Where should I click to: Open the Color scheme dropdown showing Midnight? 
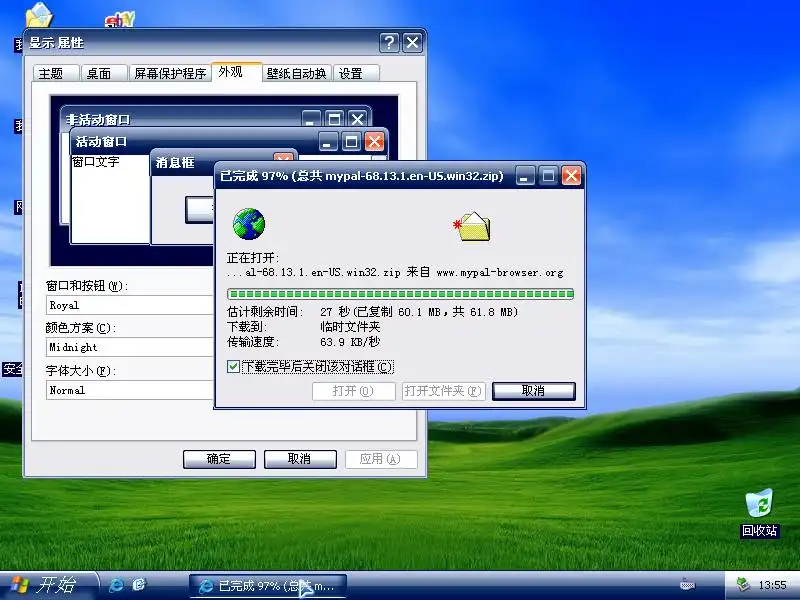tap(131, 347)
